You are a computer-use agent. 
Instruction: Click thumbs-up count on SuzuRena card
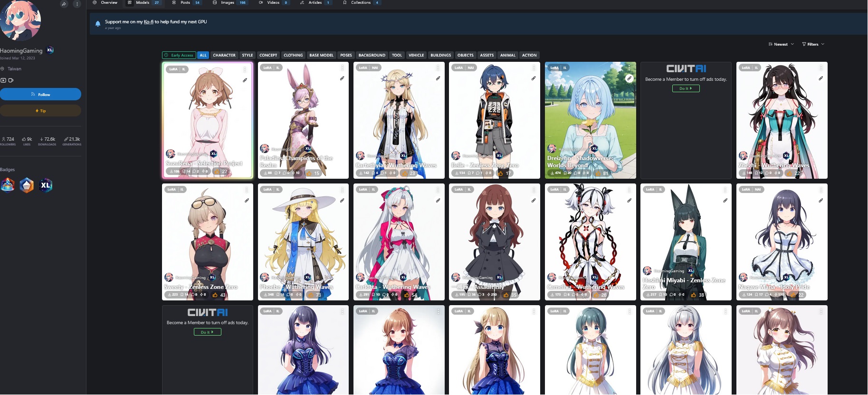click(x=221, y=172)
